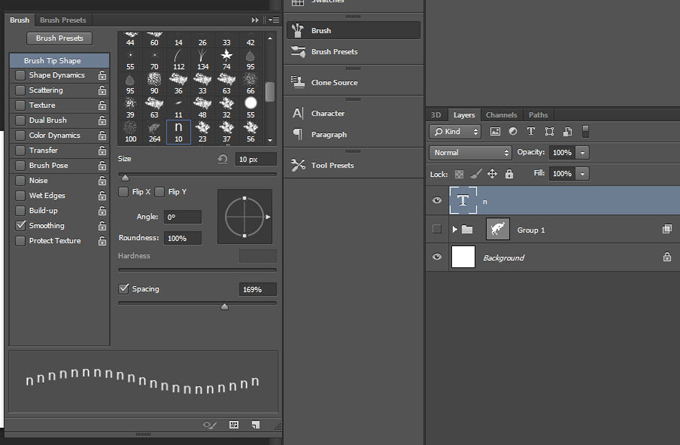The height and width of the screenshot is (445, 680).
Task: Click the Spacing slider handle
Action: click(224, 307)
